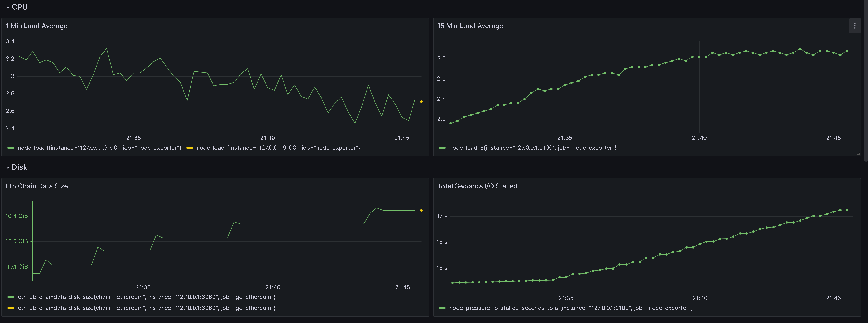Screen dimensions: 868x323
Task: Click green color swatch of node_load1 legend
Action: (x=11, y=148)
